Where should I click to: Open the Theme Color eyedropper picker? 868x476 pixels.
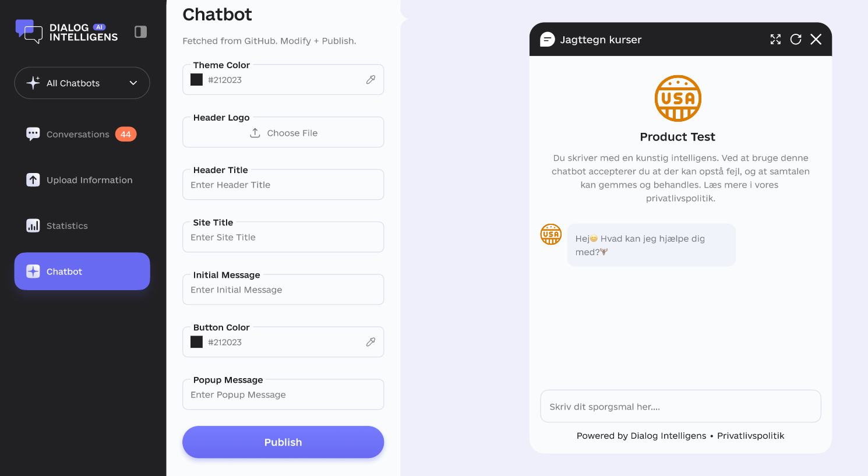click(371, 79)
